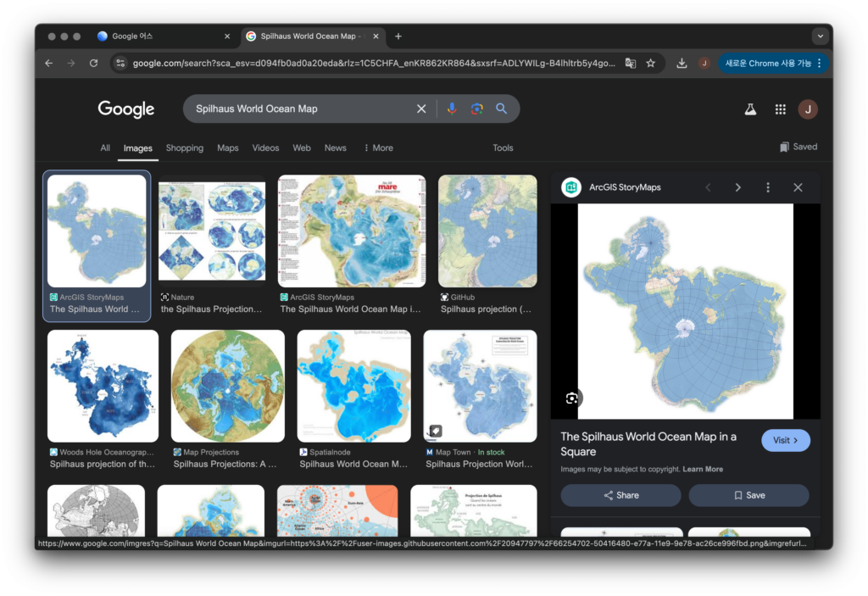Viewport: 868px width, 596px height.
Task: Bookmark this page with star icon
Action: (x=651, y=63)
